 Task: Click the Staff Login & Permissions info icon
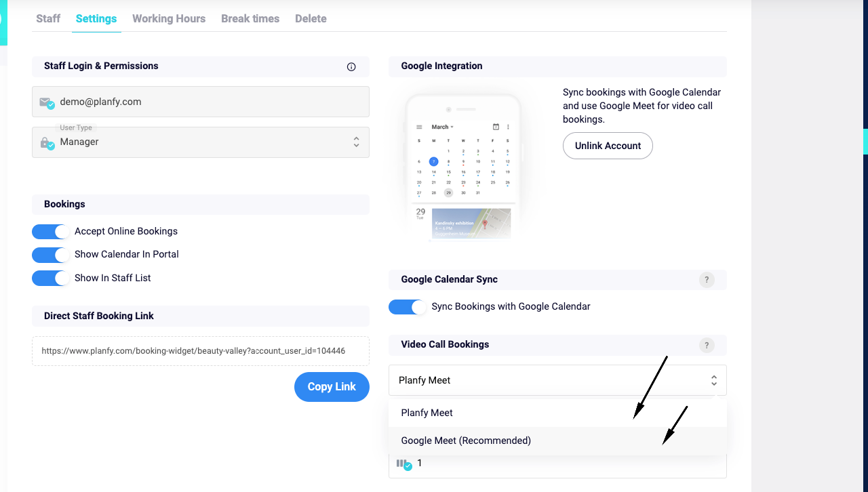(x=351, y=66)
